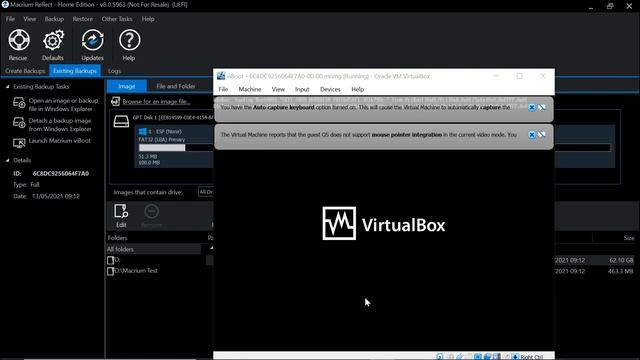This screenshot has height=360, width=640.
Task: Open the Help question-mark toolbar icon
Action: [129, 44]
